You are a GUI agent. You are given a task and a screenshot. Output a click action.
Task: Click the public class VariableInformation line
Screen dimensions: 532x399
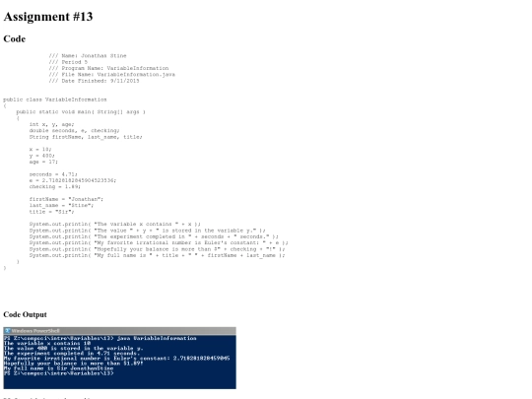(x=55, y=100)
